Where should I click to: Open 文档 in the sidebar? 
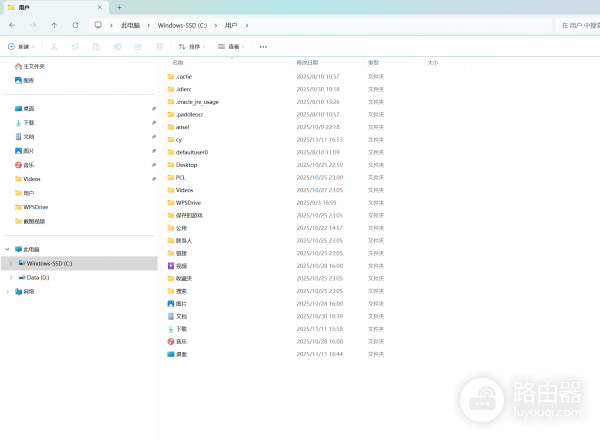click(24, 137)
